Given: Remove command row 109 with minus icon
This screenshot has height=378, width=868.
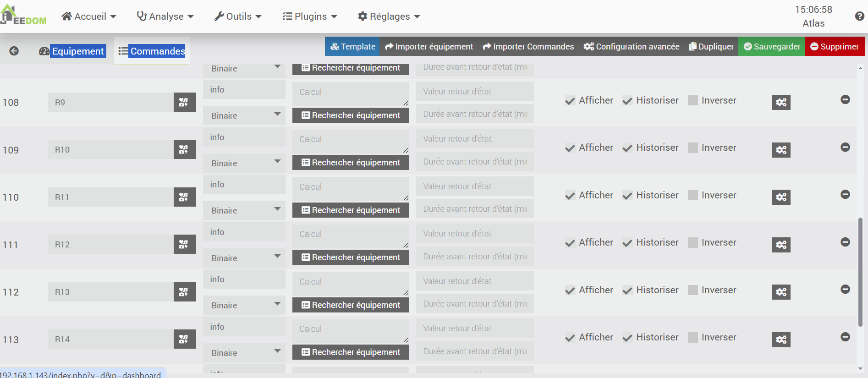Looking at the screenshot, I should [x=846, y=147].
